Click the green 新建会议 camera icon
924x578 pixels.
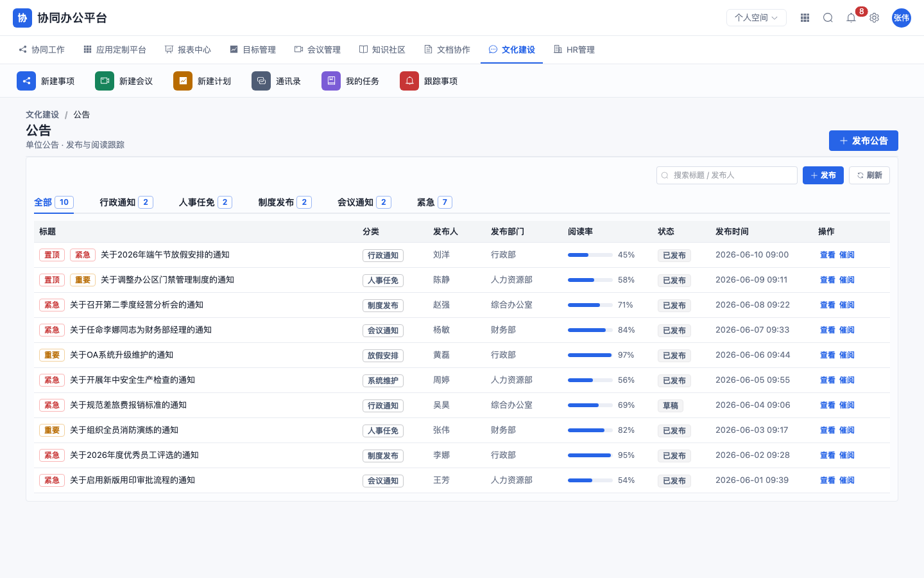[x=105, y=81]
